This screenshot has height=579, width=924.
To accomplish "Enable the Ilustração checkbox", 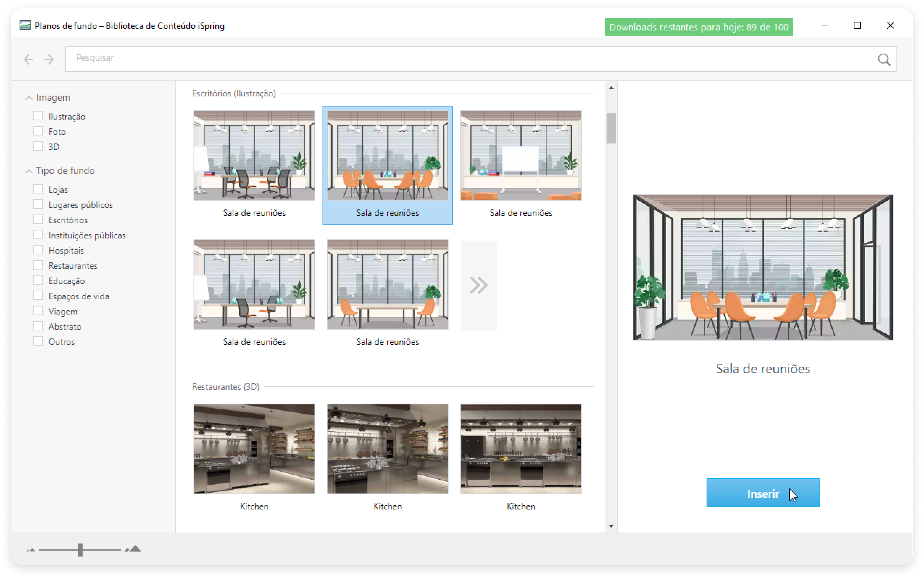I will click(x=38, y=116).
